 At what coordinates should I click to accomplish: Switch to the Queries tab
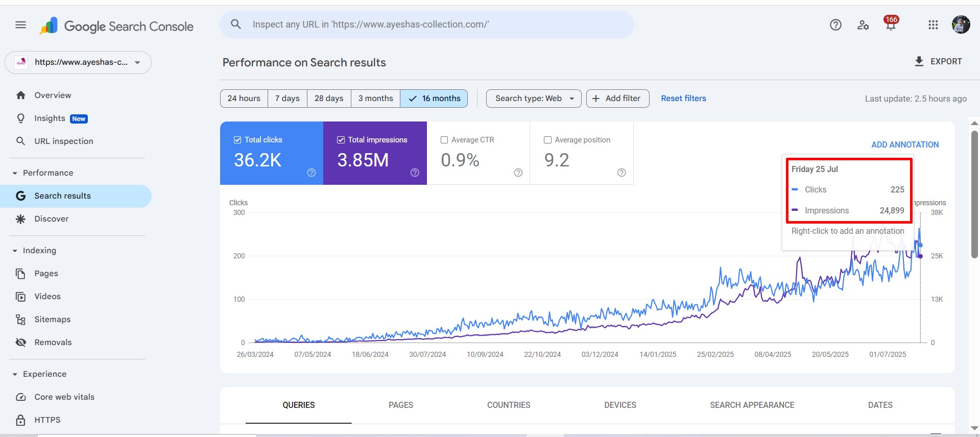[299, 405]
